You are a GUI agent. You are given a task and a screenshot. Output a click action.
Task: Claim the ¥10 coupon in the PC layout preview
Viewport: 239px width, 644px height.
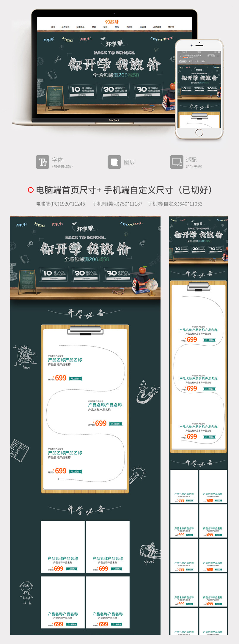click(x=54, y=279)
